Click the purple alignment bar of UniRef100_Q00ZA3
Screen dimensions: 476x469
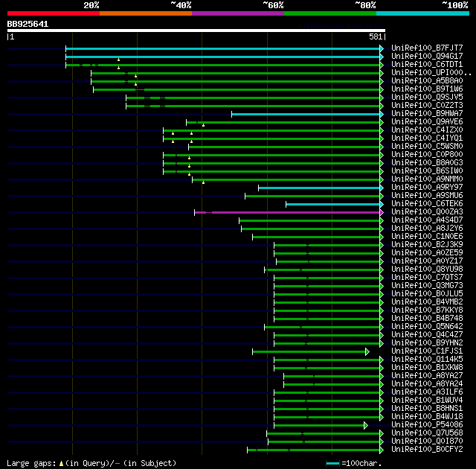[x=287, y=213]
